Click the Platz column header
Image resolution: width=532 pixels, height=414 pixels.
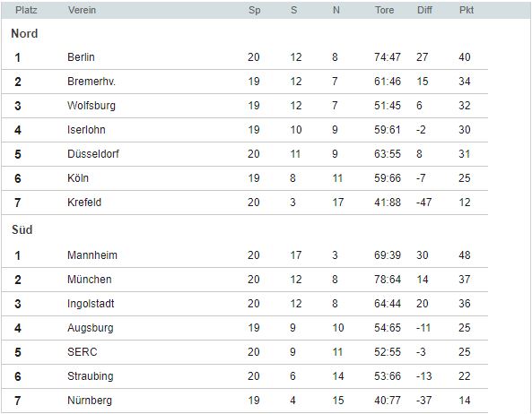26,10
